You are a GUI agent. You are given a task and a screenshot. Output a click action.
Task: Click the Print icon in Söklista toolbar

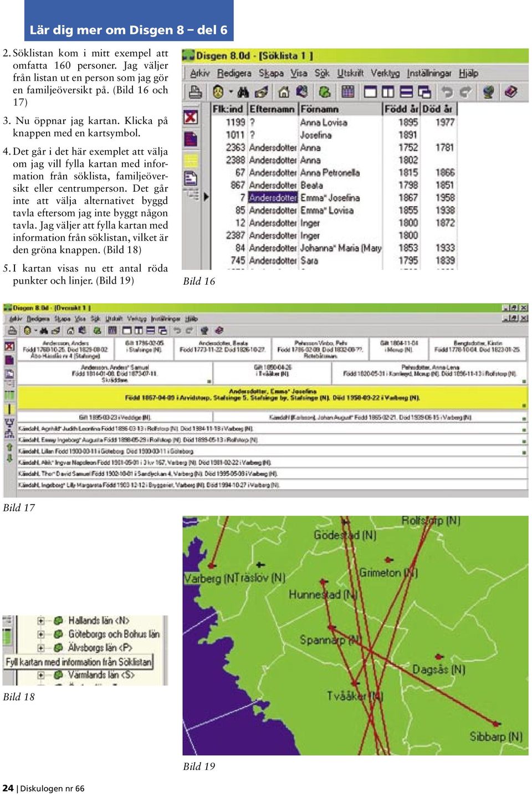196,92
